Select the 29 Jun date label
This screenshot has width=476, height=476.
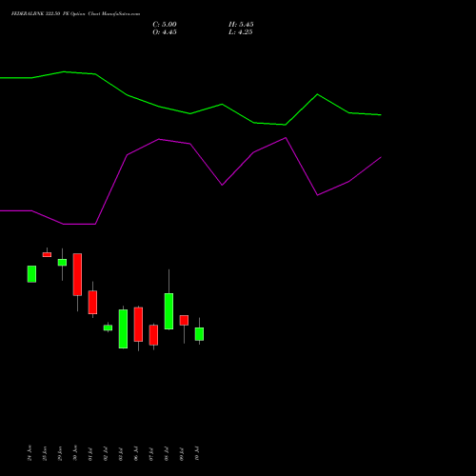click(60, 453)
